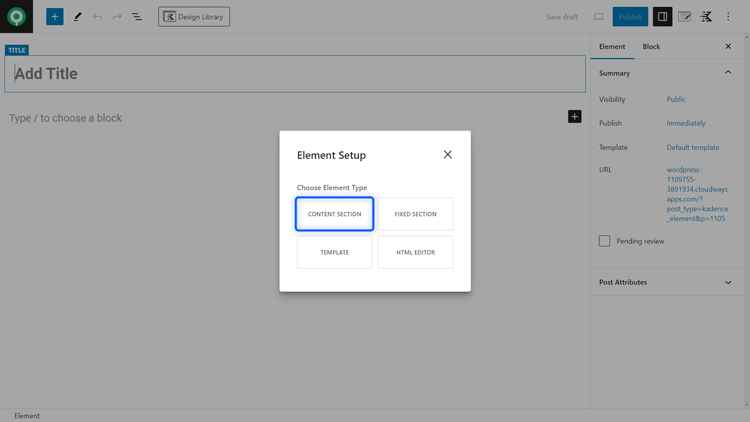Check the Pending review checkbox
750x422 pixels.
[605, 241]
